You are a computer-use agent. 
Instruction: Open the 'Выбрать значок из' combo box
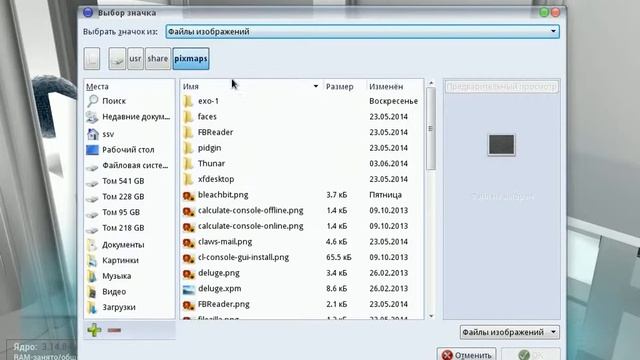[362, 31]
